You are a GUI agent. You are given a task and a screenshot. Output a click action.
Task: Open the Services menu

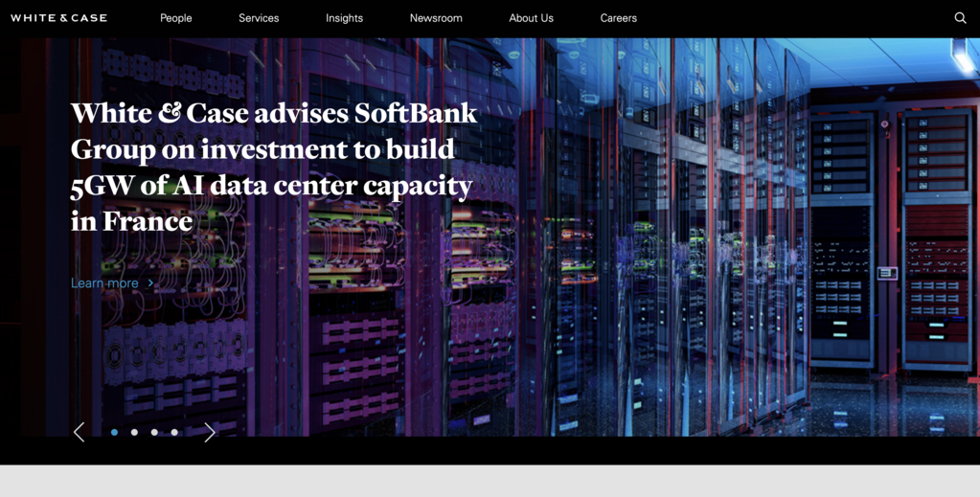[259, 18]
